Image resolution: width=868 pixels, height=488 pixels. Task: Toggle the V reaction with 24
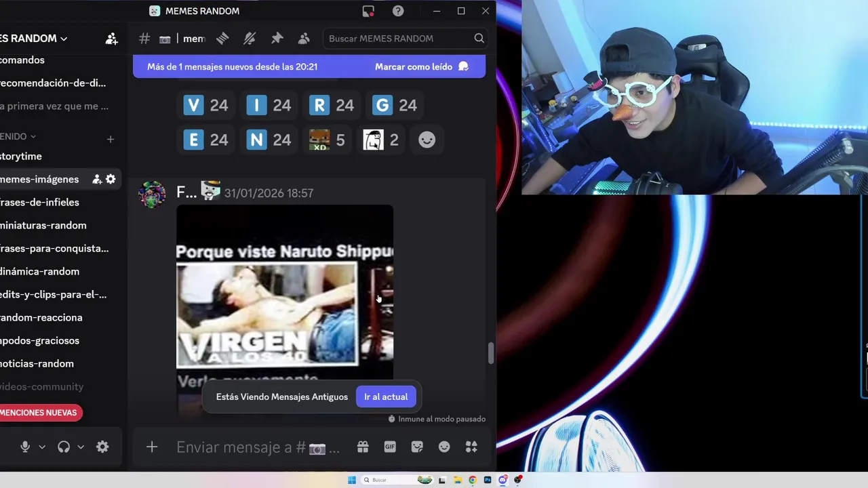[206, 105]
